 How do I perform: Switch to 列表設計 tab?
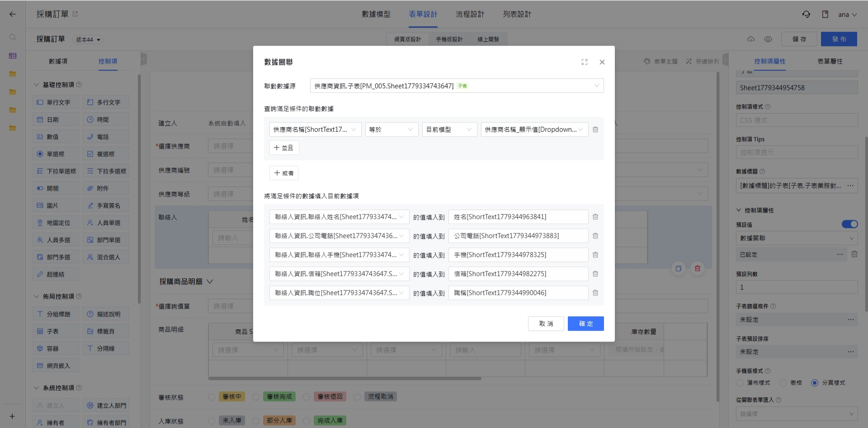coord(517,14)
